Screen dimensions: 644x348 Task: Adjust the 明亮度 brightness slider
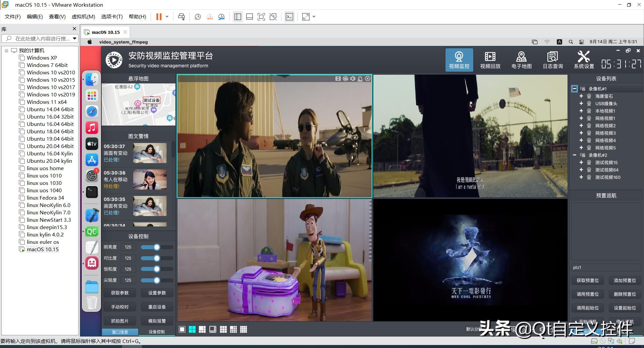click(156, 247)
